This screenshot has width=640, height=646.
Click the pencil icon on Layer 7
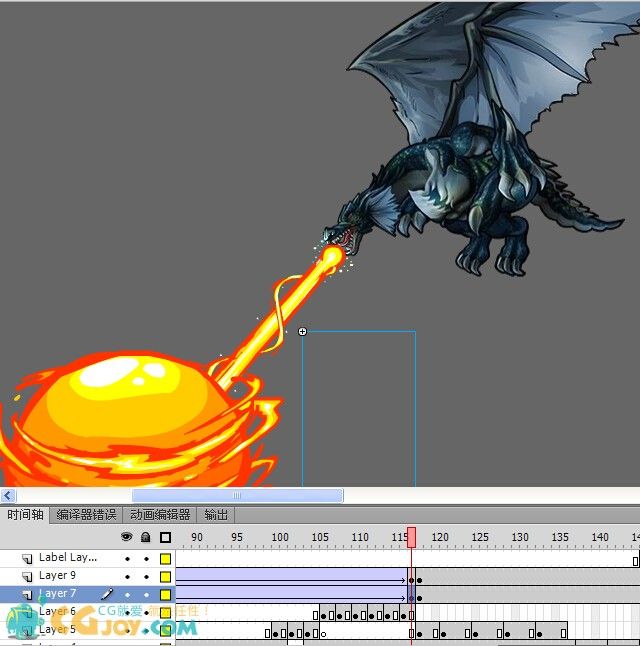(x=107, y=594)
